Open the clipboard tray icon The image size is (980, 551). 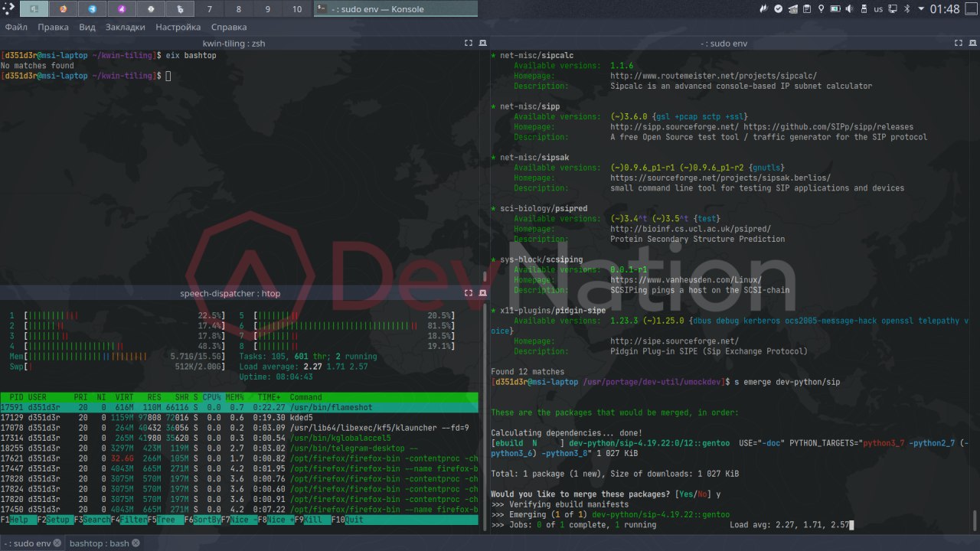[807, 8]
